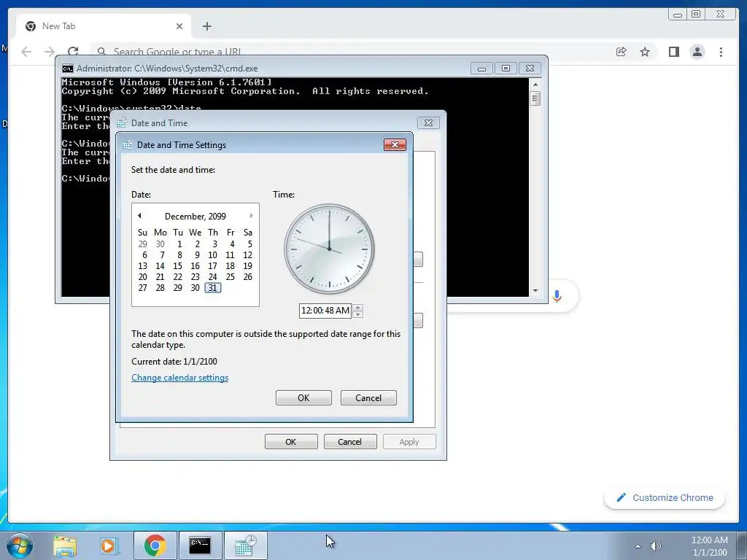Choose December 15 in the calendar
747x560 pixels.
click(177, 265)
